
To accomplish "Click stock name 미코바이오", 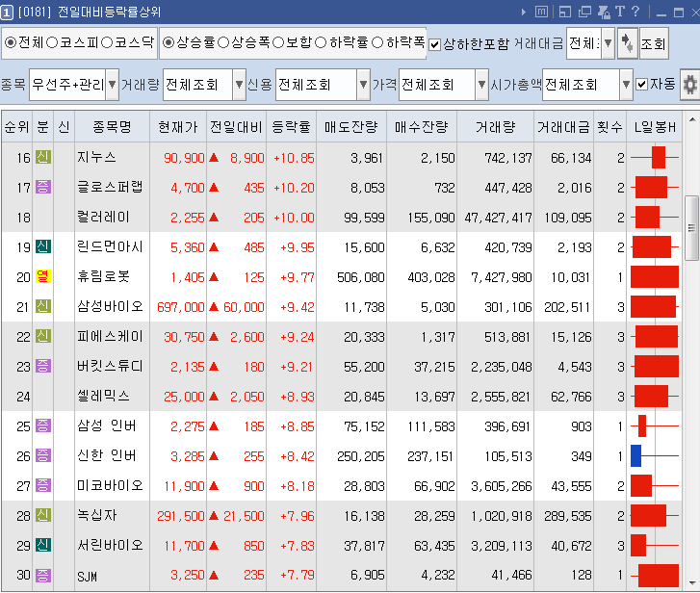I will tap(110, 485).
